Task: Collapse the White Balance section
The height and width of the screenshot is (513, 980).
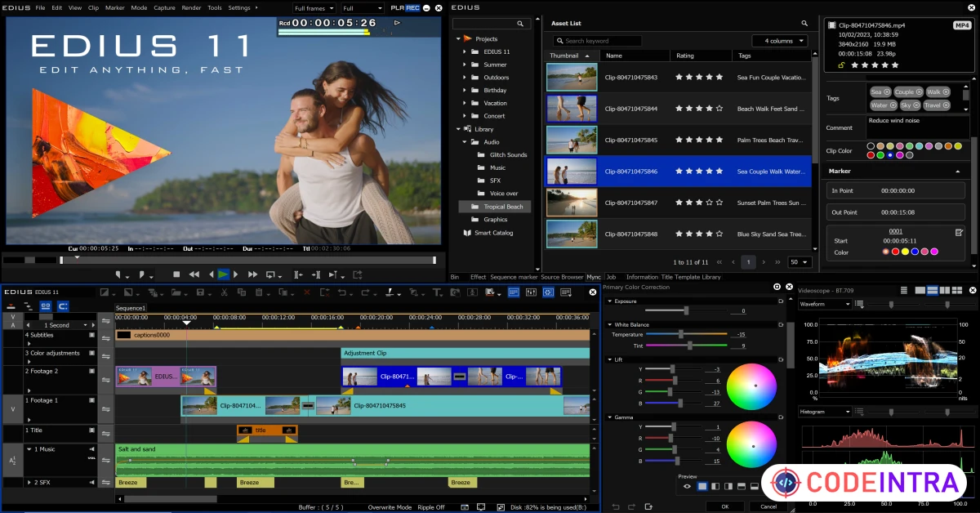Action: (609, 325)
